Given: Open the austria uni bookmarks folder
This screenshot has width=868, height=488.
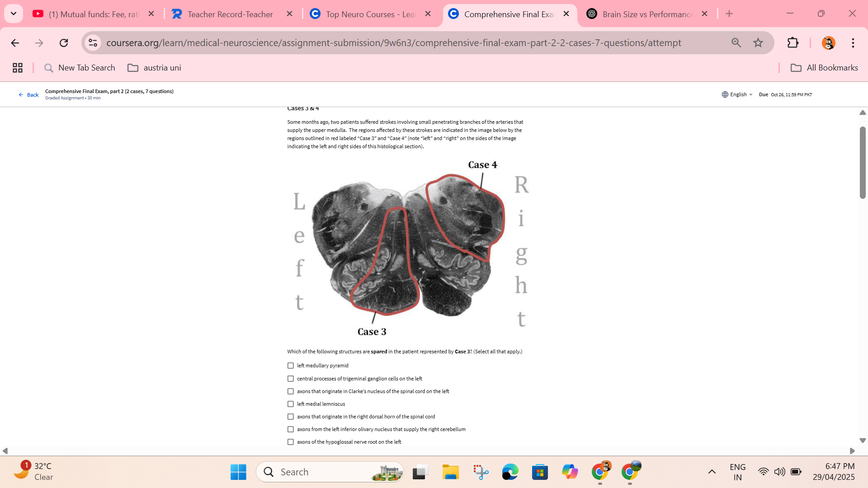Looking at the screenshot, I should [155, 68].
